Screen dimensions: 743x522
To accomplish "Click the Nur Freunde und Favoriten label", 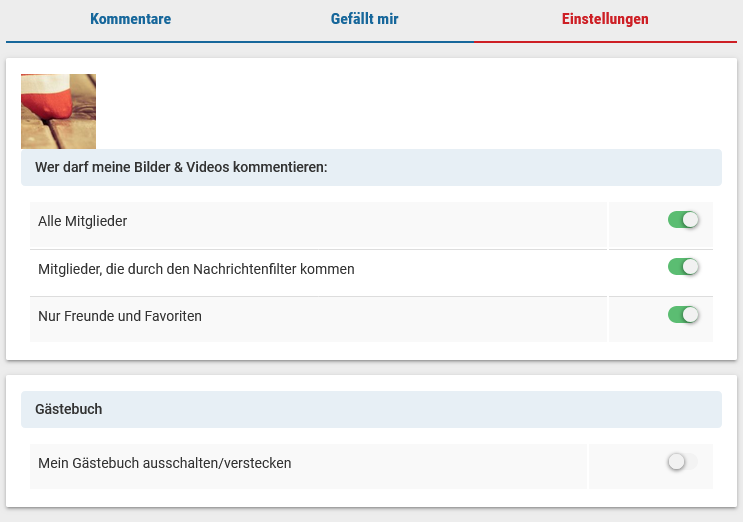I will pyautogui.click(x=120, y=316).
